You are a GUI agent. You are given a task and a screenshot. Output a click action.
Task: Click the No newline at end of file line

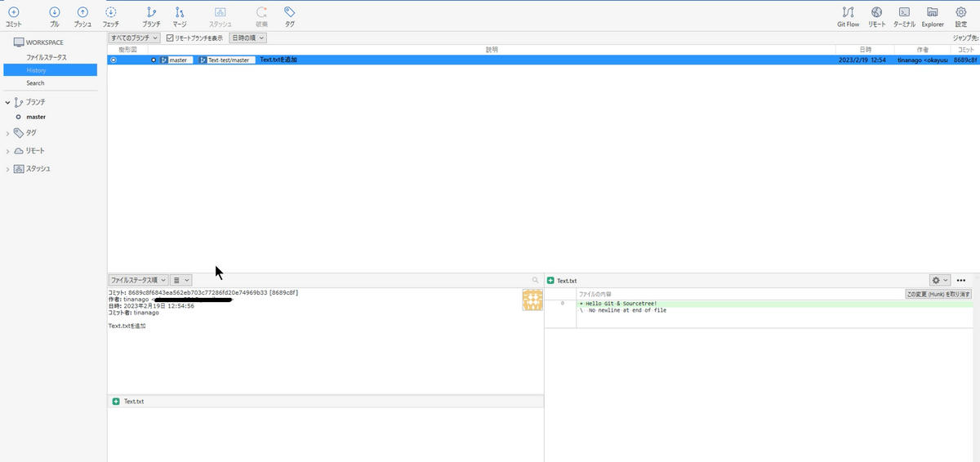tap(622, 310)
